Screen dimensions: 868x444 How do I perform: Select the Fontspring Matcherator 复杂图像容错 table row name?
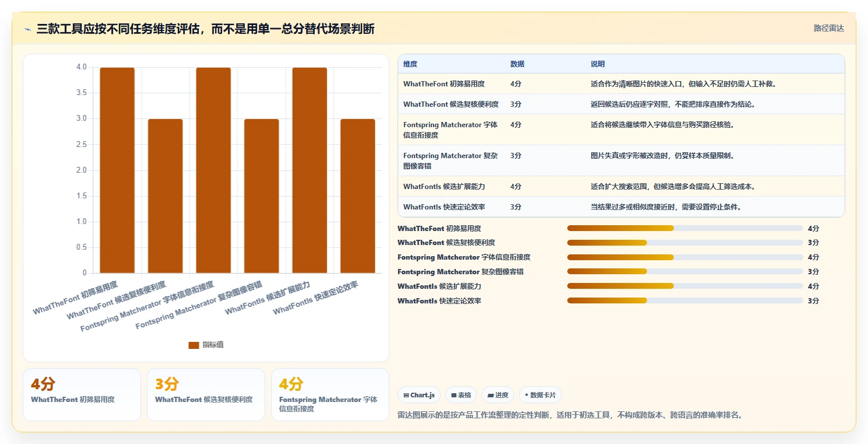point(451,160)
